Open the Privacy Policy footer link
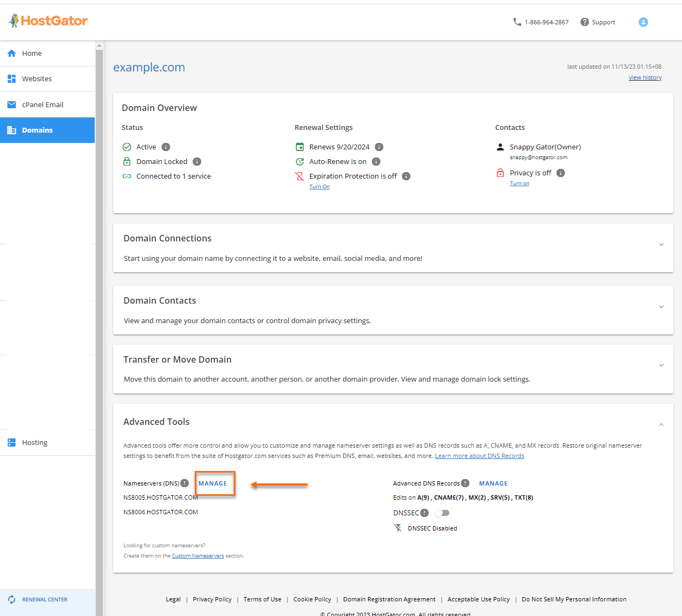 tap(212, 599)
